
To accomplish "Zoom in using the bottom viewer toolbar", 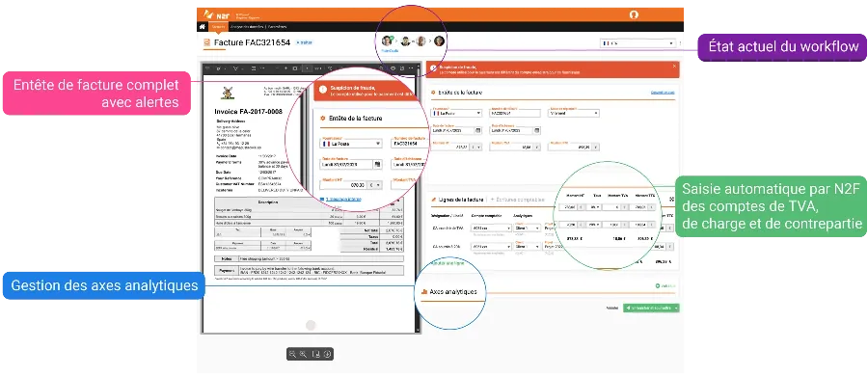I will [304, 354].
